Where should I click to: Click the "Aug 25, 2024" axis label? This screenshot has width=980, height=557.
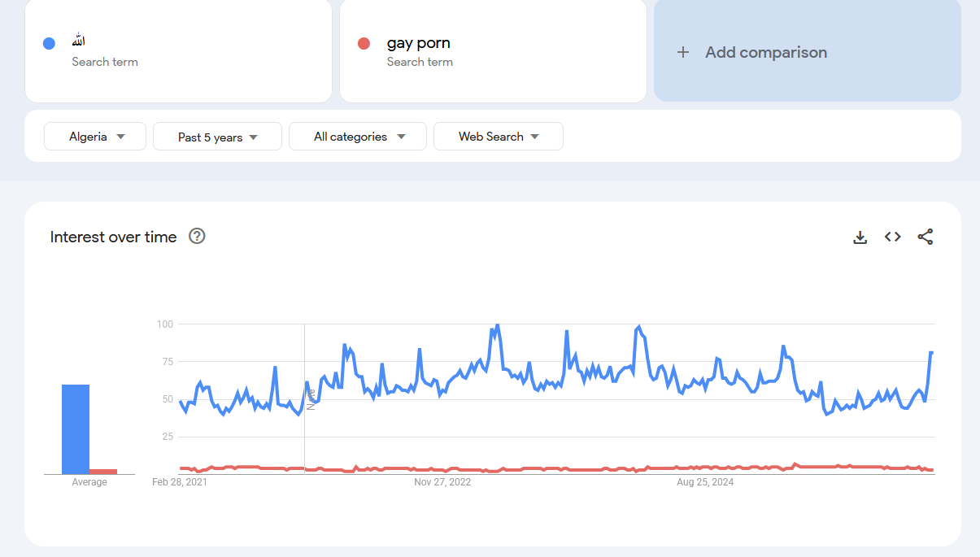coord(705,482)
